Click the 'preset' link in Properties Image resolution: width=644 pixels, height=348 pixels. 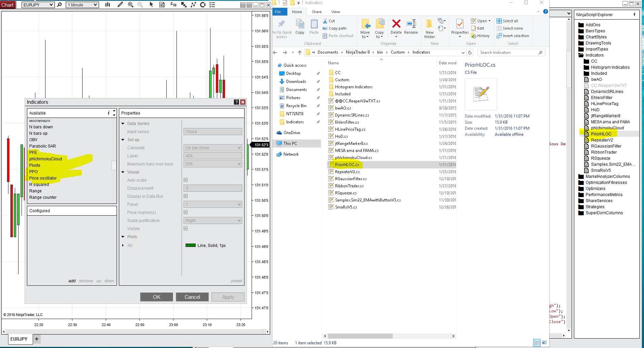pos(236,281)
